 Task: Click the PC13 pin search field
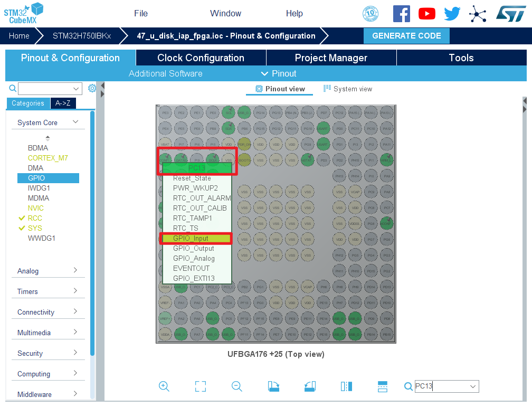[441, 386]
